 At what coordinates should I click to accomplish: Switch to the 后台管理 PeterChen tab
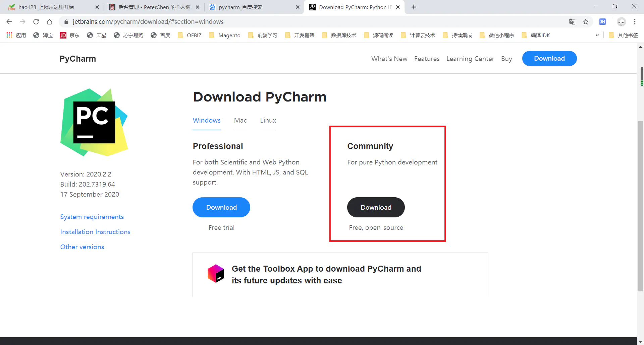pos(154,7)
